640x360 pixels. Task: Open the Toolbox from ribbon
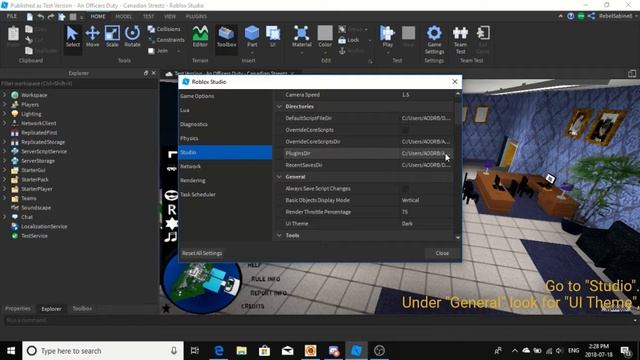coord(226,37)
